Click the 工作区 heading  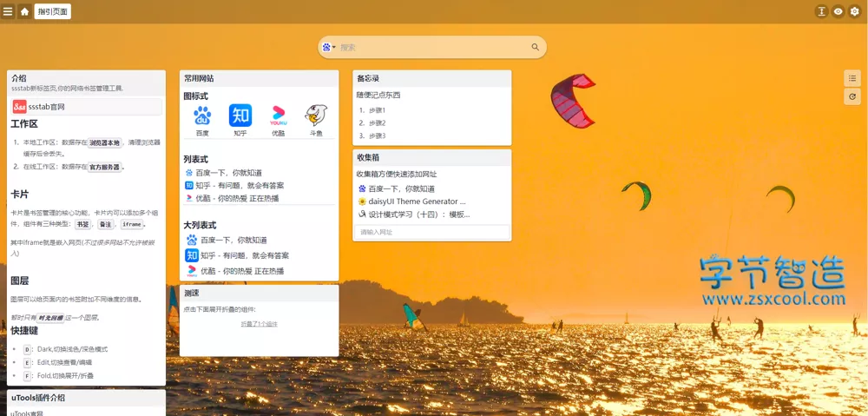pos(24,124)
